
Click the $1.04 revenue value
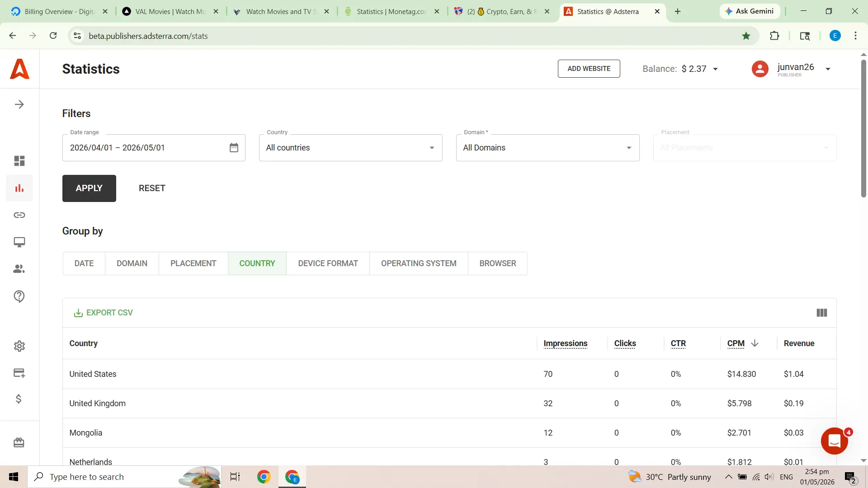[793, 374]
